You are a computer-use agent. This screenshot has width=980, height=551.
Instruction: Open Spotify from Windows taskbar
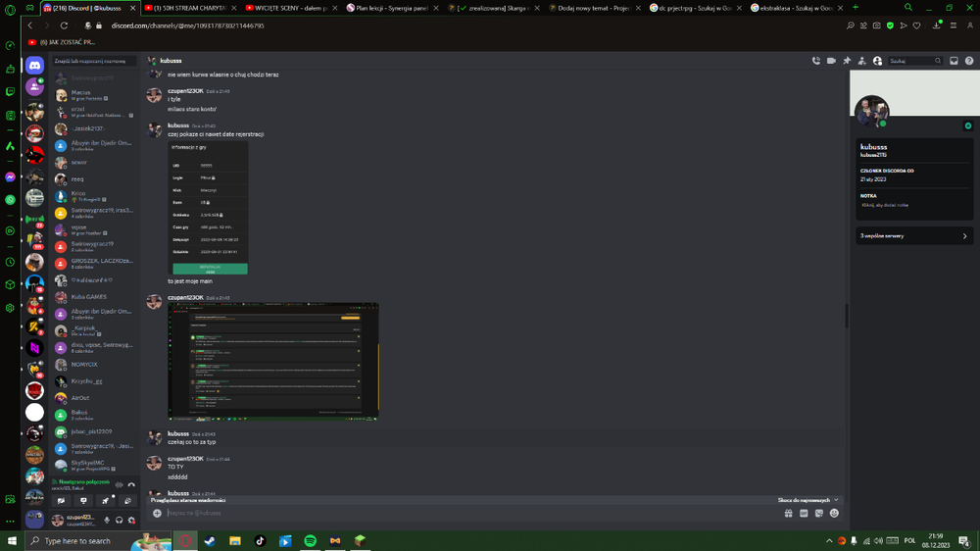click(310, 540)
